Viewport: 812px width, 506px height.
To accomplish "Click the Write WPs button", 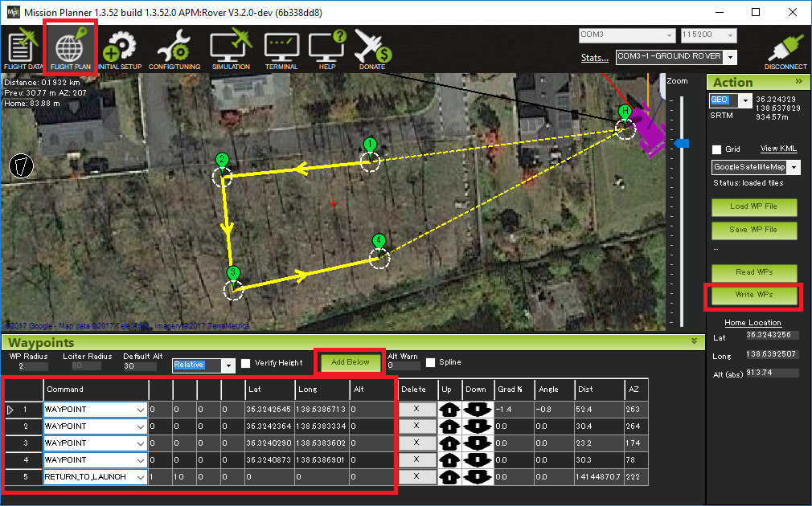I will [x=754, y=295].
